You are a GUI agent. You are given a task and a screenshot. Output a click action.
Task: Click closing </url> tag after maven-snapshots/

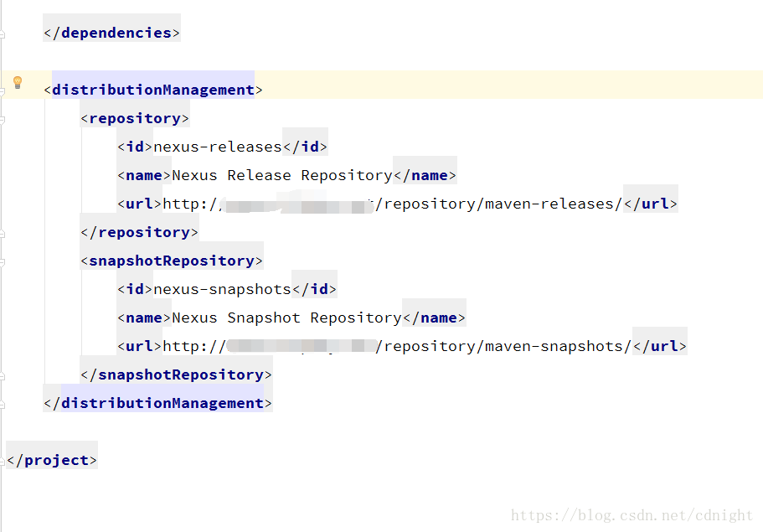(660, 347)
